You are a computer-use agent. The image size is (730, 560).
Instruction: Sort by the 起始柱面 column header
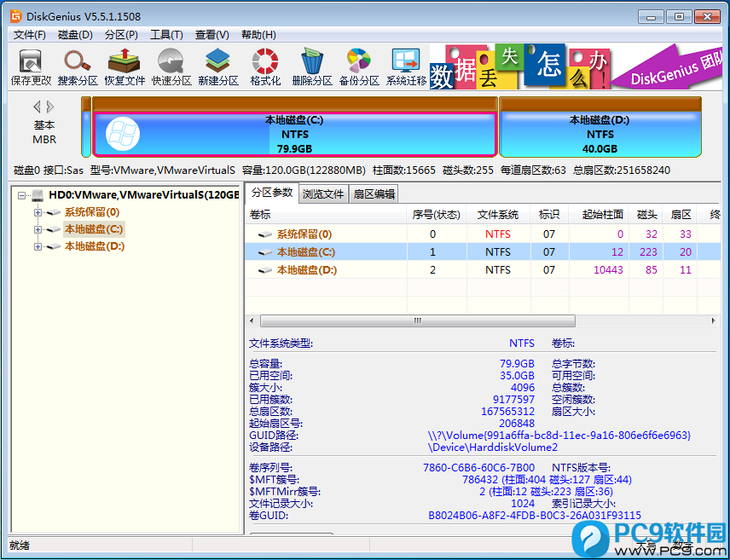point(599,215)
